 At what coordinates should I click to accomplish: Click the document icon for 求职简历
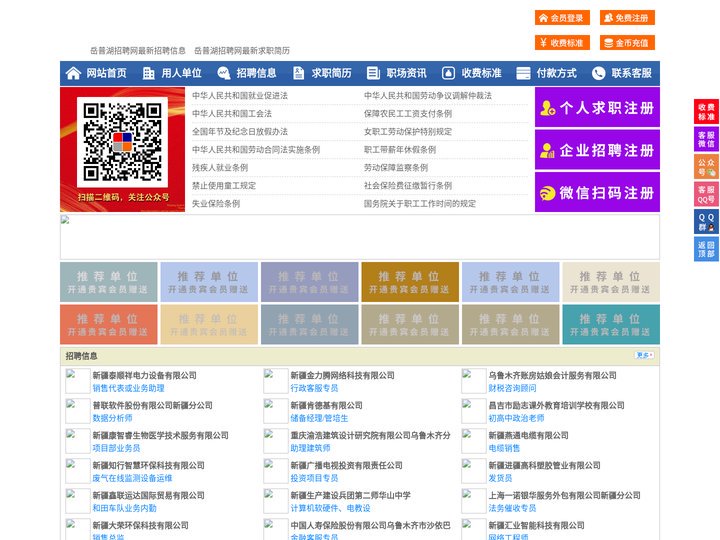click(298, 73)
